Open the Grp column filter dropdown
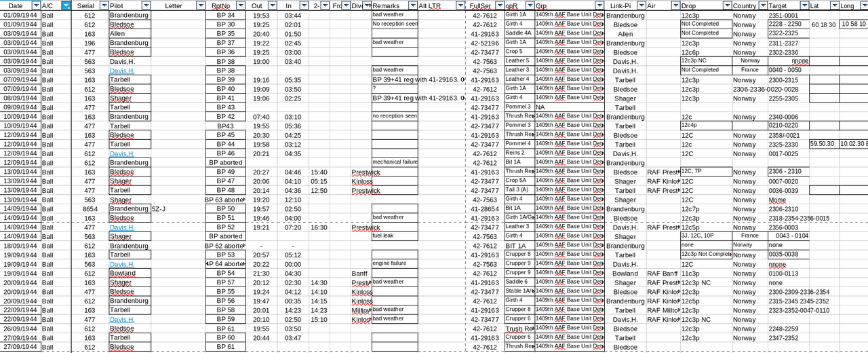This screenshot has height=353, width=868. coord(599,5)
